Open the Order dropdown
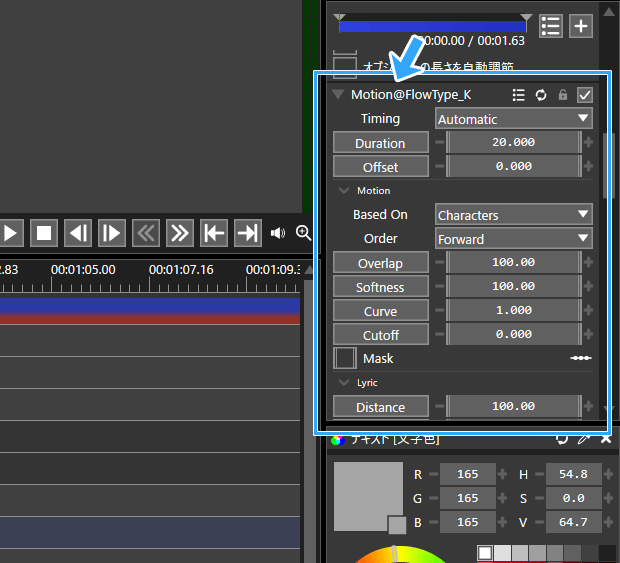 (x=514, y=239)
